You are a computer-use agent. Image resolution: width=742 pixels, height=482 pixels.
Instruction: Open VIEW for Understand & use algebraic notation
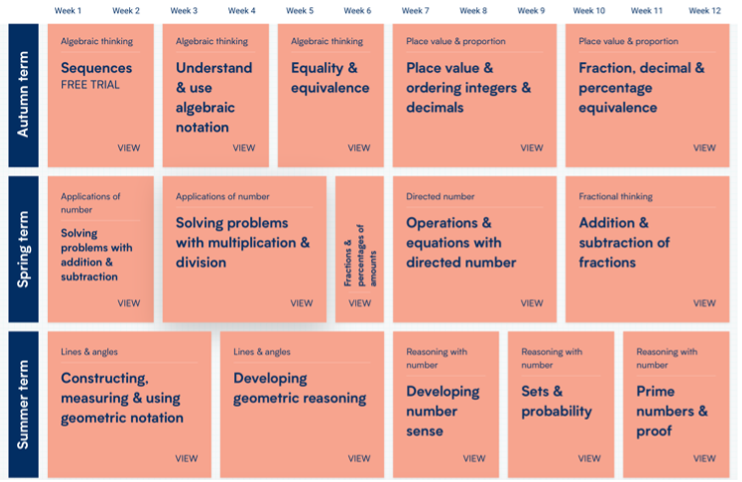coord(244,148)
